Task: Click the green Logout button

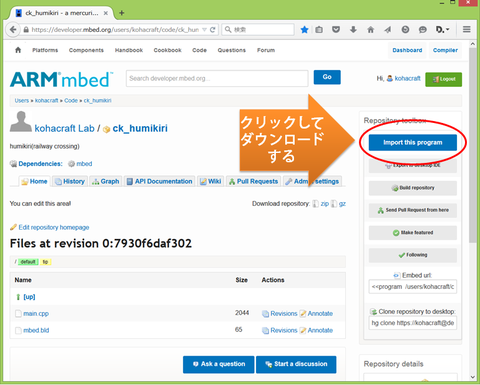Action: [x=443, y=79]
